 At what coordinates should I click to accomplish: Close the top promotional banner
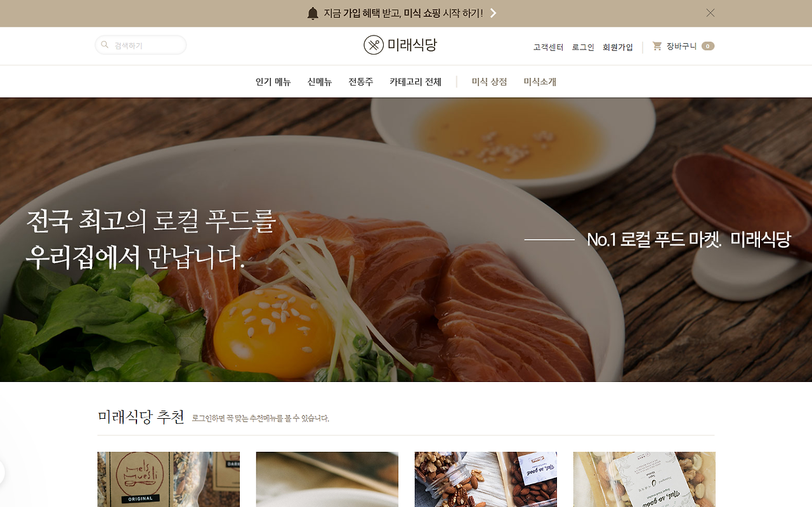pyautogui.click(x=710, y=13)
